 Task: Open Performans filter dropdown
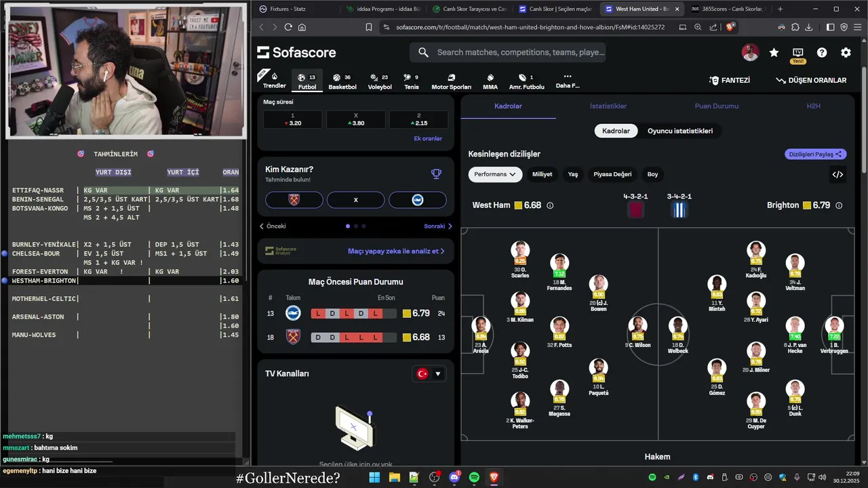coord(495,174)
